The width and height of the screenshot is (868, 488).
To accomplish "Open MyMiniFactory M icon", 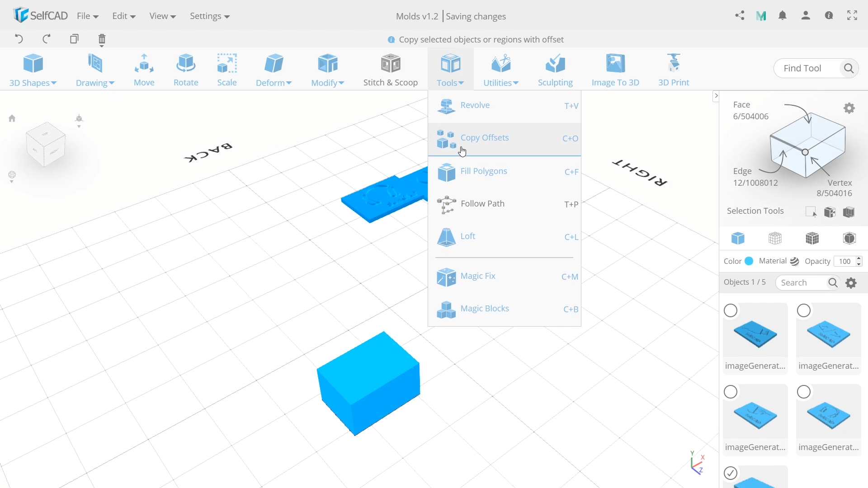I will (761, 16).
